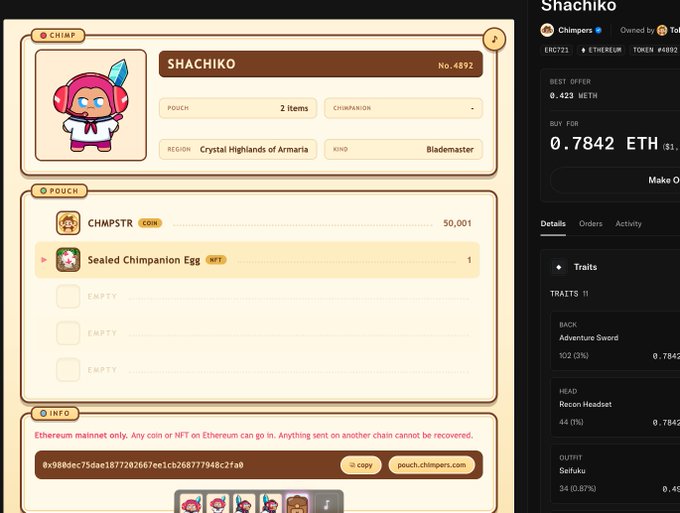This screenshot has height=513, width=680.
Task: Click the COIN badge next to CHMPSTR
Action: (x=150, y=223)
